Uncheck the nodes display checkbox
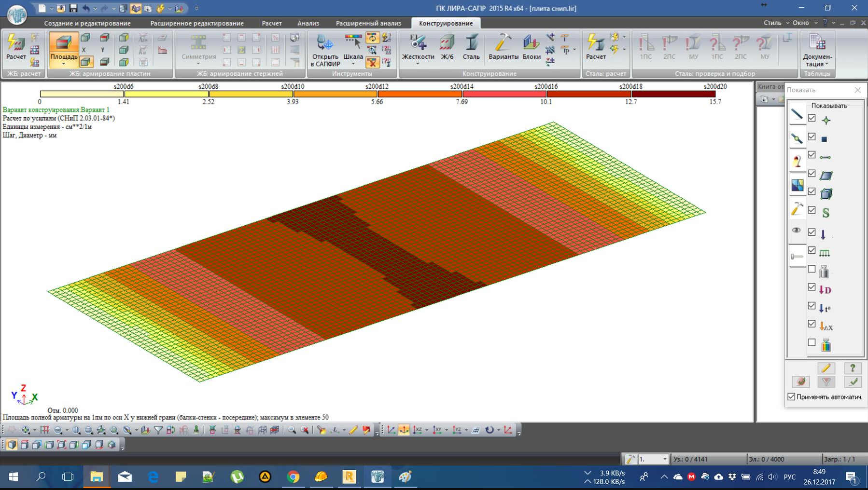The image size is (868, 490). (x=812, y=118)
